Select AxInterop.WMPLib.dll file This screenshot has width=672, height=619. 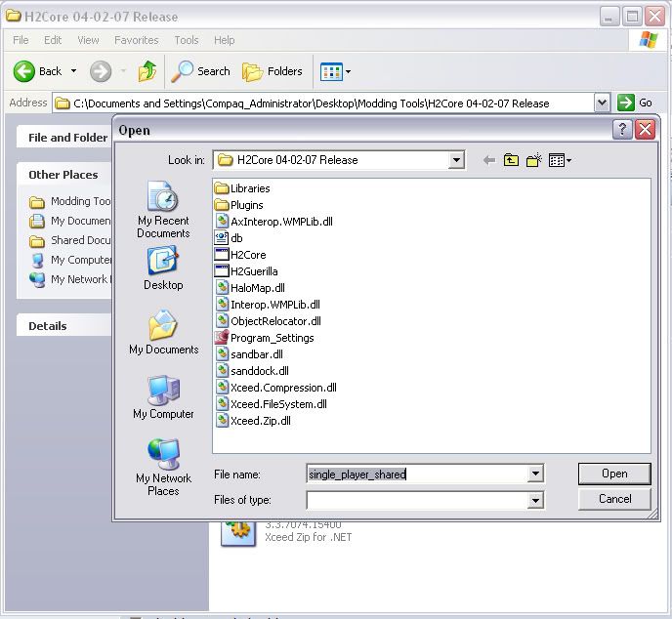pos(273,222)
